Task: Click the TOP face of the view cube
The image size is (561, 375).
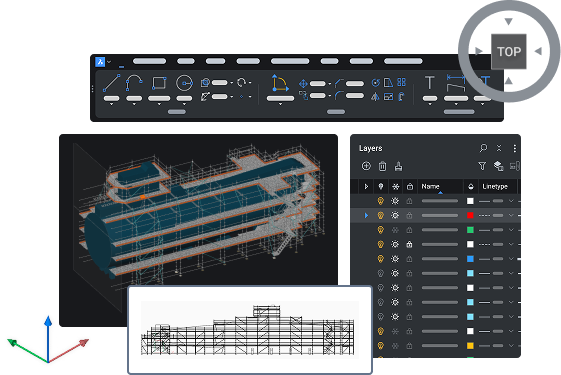Action: click(508, 52)
